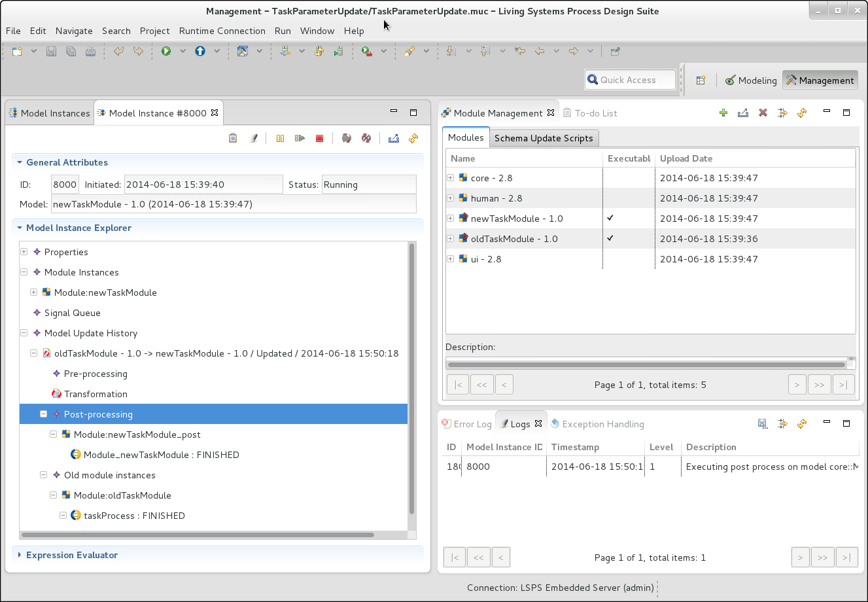Click the export icon in Module Management toolbar
868x602 pixels.
coord(743,113)
